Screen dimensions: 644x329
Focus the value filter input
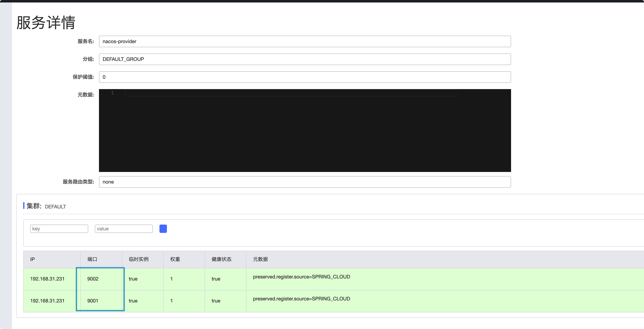(123, 229)
